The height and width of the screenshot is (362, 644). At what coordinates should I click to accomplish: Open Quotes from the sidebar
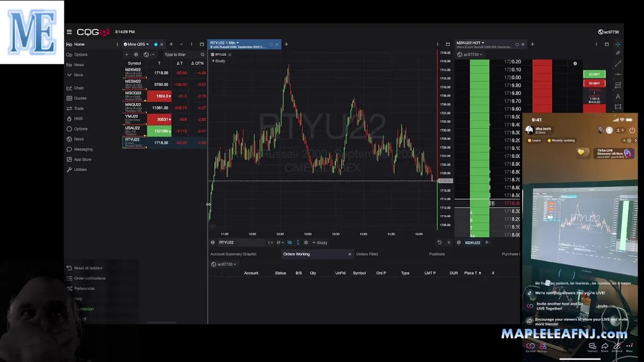(x=76, y=98)
